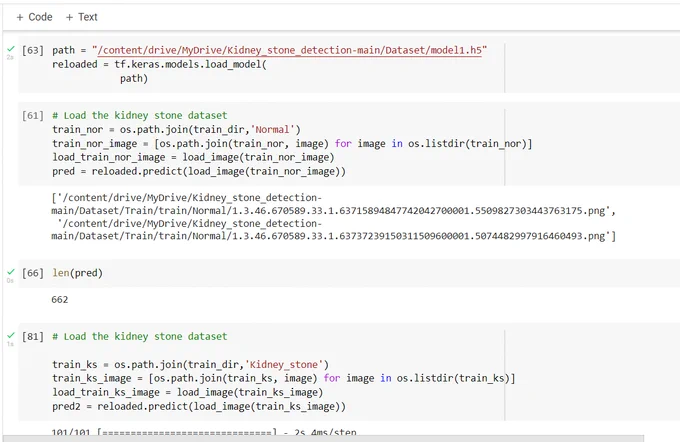Add a new Text cell
This screenshot has height=442, width=680.
(82, 17)
